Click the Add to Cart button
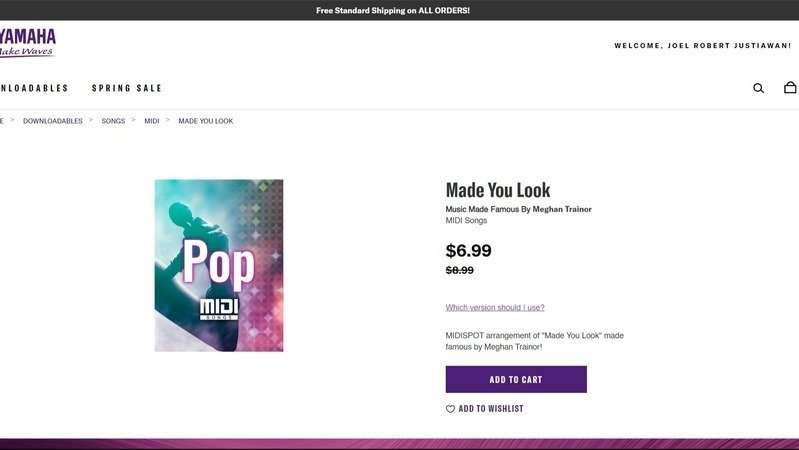 point(516,380)
